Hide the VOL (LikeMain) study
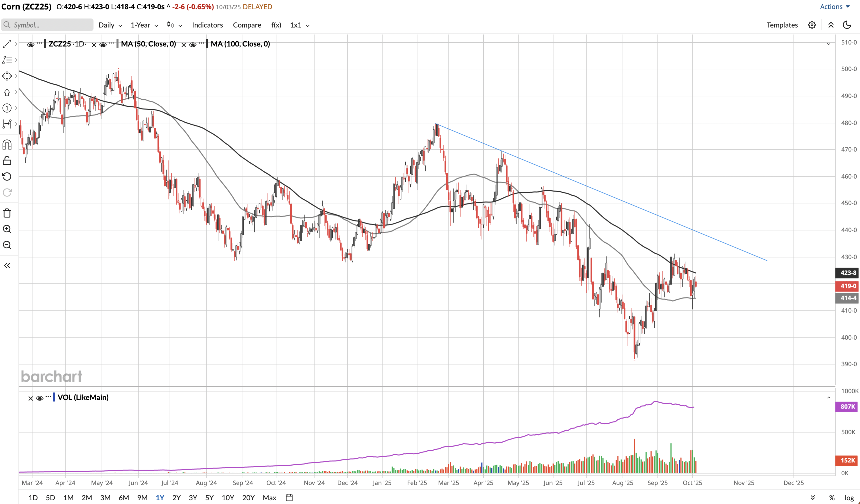This screenshot has height=504, width=860. coord(39,398)
